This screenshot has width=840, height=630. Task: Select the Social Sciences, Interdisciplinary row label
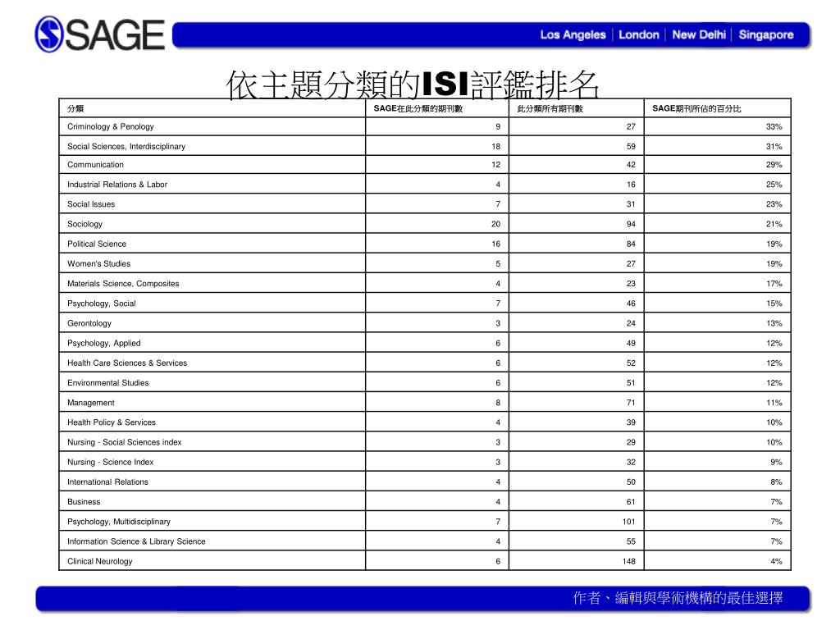pos(126,146)
